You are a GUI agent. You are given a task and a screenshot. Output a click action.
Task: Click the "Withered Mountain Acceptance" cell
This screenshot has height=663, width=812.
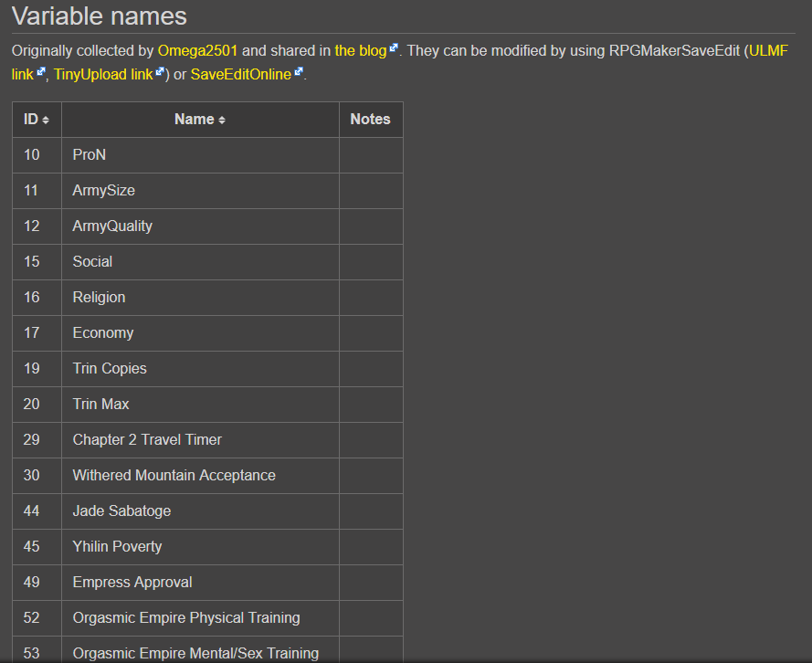(x=174, y=476)
